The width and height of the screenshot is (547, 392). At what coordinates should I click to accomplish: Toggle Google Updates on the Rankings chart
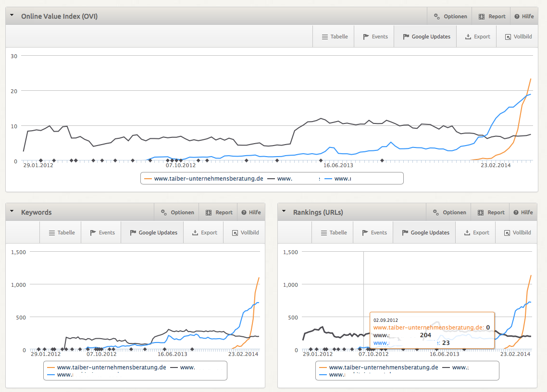(x=425, y=233)
